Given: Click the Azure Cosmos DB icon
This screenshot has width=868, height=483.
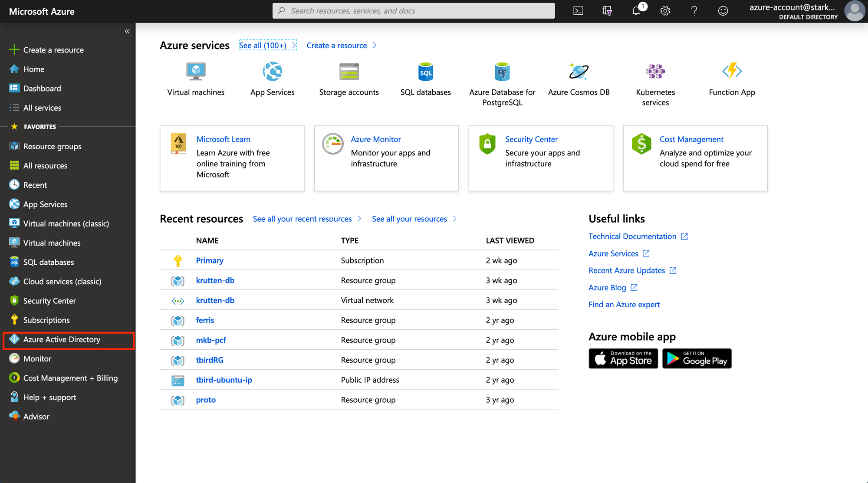Looking at the screenshot, I should [580, 71].
